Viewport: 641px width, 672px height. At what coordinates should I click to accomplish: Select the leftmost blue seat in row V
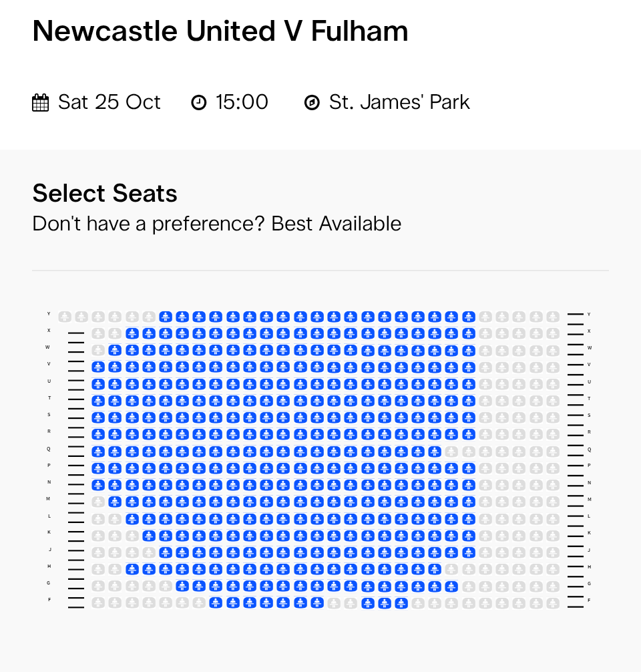[98, 367]
